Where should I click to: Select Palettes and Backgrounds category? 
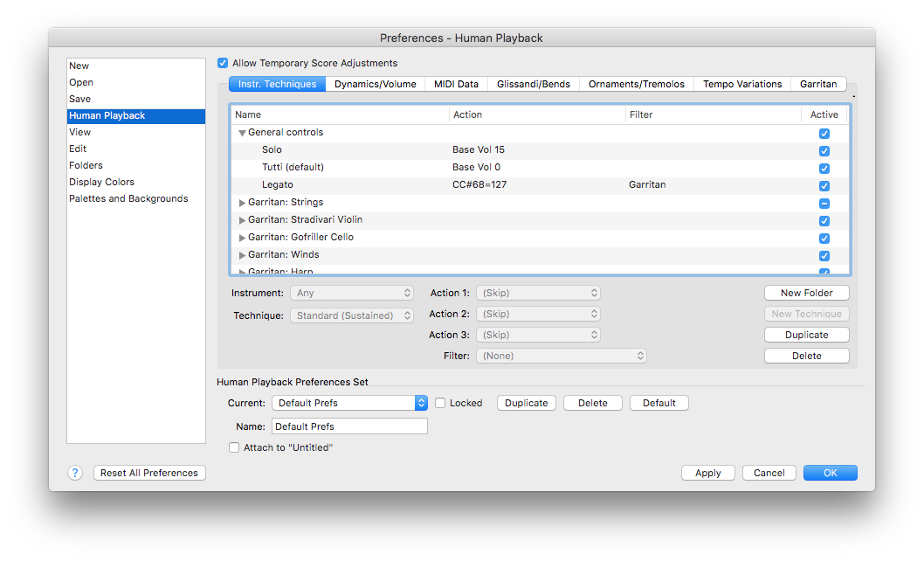[x=136, y=199]
